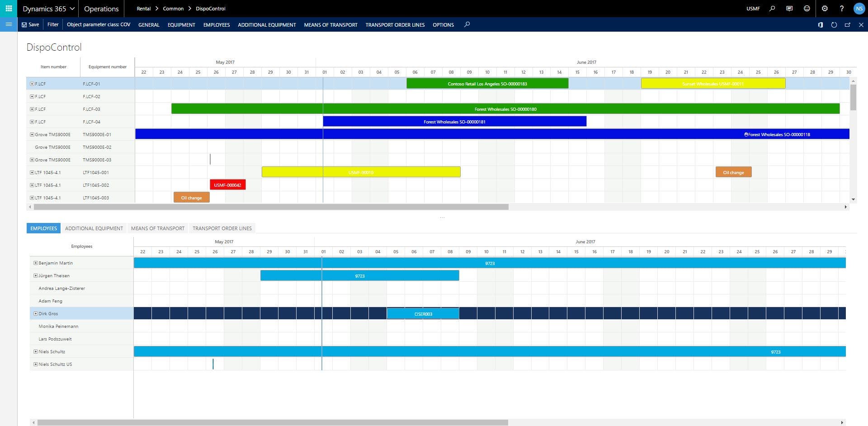Expand the LTF1045-001 row
The width and height of the screenshot is (868, 426).
32,172
